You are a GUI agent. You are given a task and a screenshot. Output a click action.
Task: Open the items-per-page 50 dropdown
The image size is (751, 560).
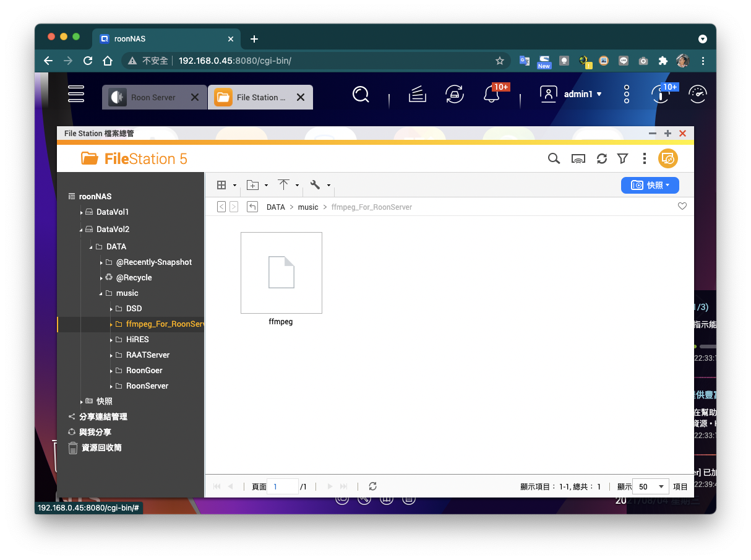[652, 486]
